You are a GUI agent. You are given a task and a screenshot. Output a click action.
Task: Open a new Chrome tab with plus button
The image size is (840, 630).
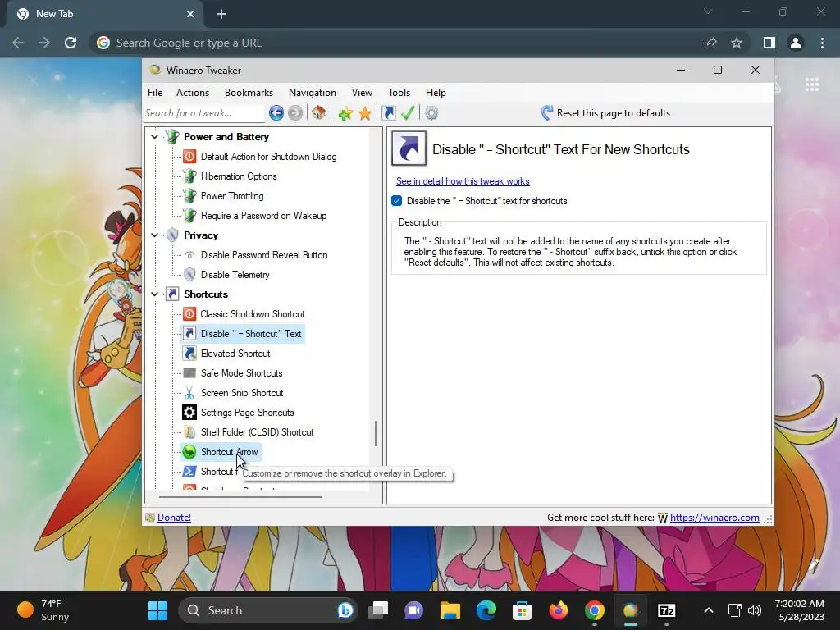[x=221, y=14]
